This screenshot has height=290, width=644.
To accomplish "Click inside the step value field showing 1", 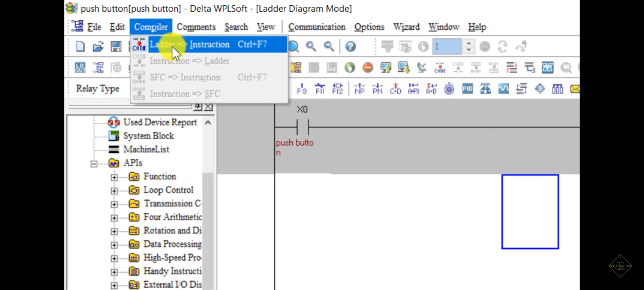I will [447, 46].
